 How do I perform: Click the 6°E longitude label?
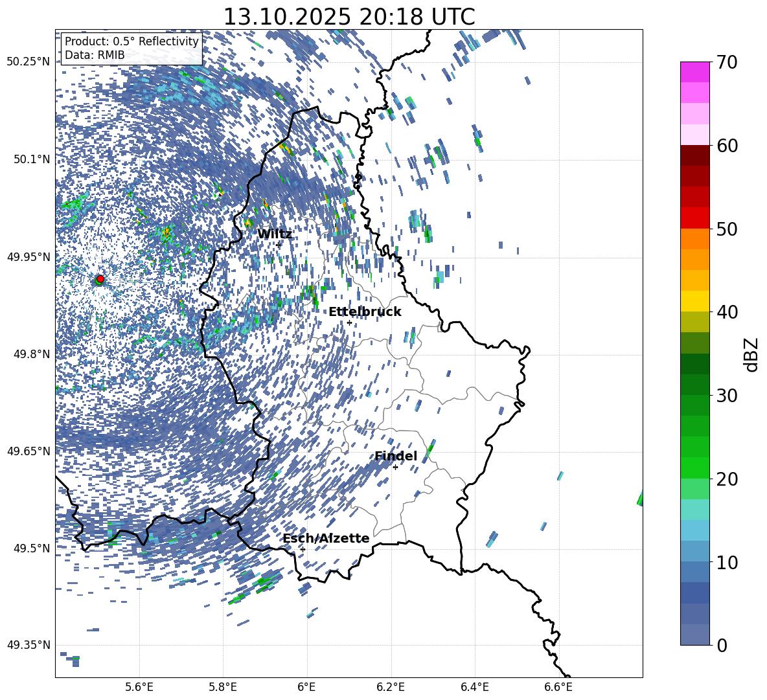[306, 688]
